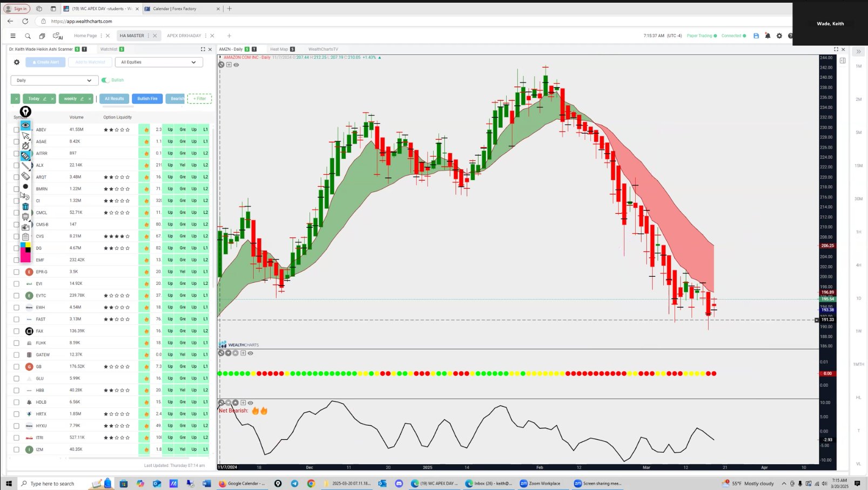Image resolution: width=868 pixels, height=490 pixels.
Task: Select the All Results filter
Action: point(114,99)
